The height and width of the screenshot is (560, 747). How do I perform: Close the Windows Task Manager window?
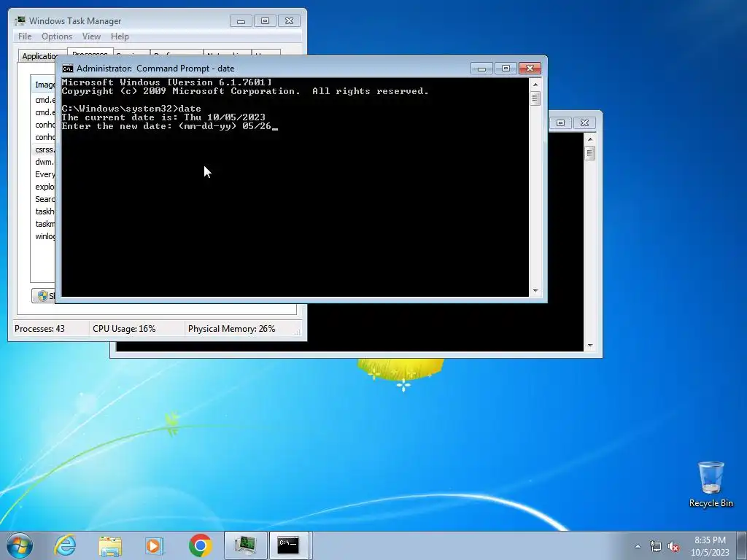point(289,21)
